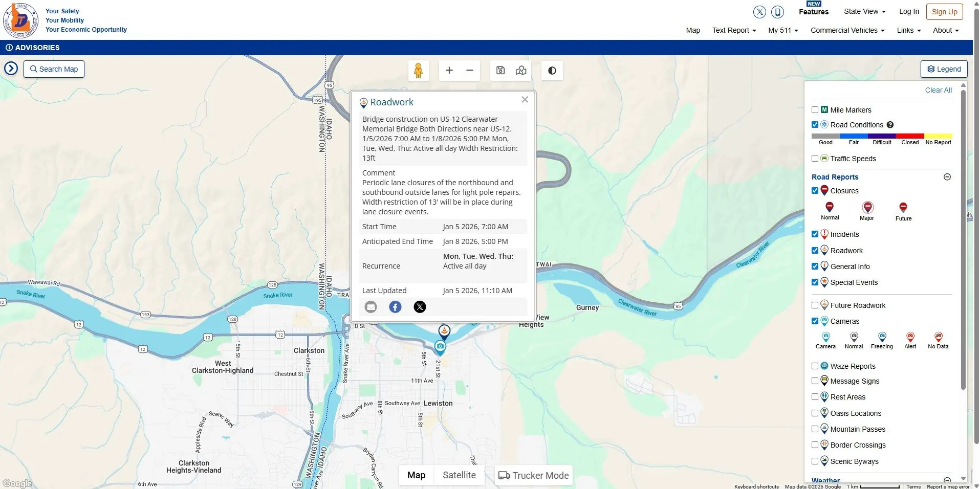Screen dimensions: 980x489
Task: Share roadwork event via Facebook icon
Action: coord(395,307)
